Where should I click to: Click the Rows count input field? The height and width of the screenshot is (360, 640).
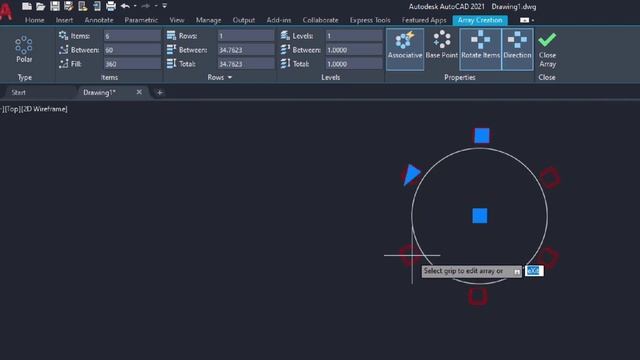tap(246, 36)
